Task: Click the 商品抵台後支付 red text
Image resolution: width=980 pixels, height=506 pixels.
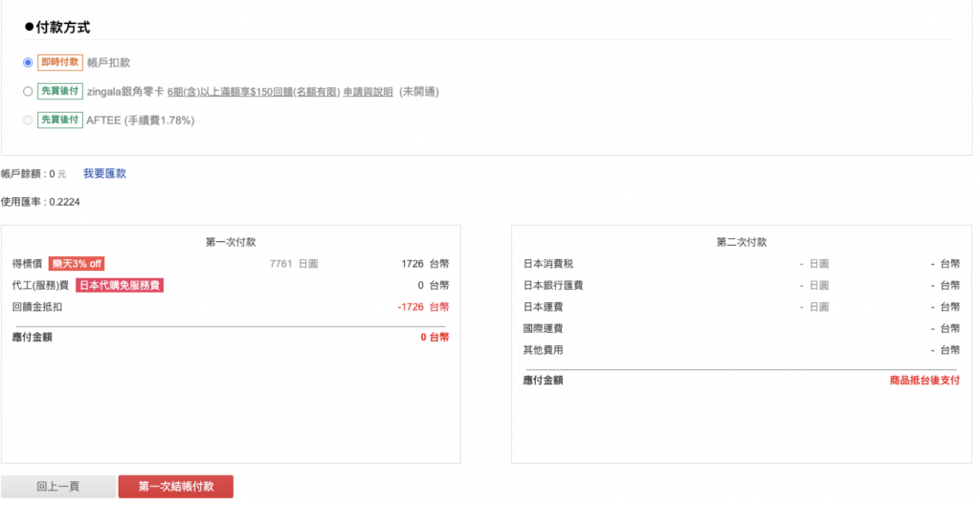Action: (924, 381)
